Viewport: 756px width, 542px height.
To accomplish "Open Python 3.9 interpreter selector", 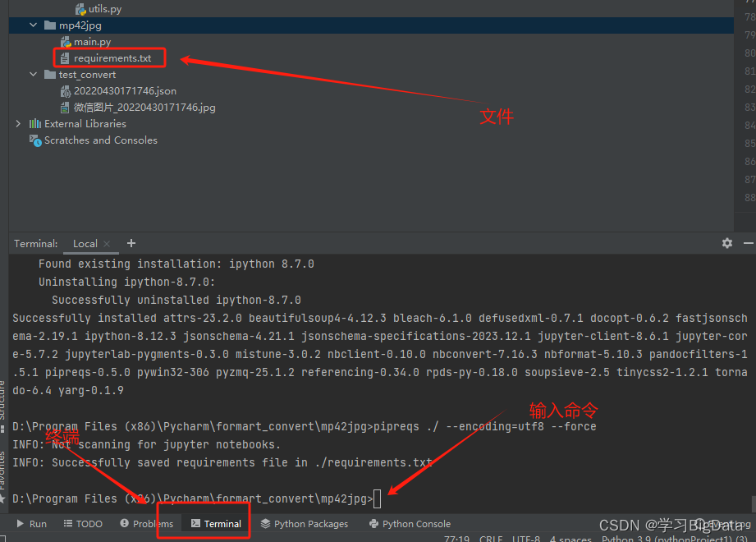I will point(675,538).
